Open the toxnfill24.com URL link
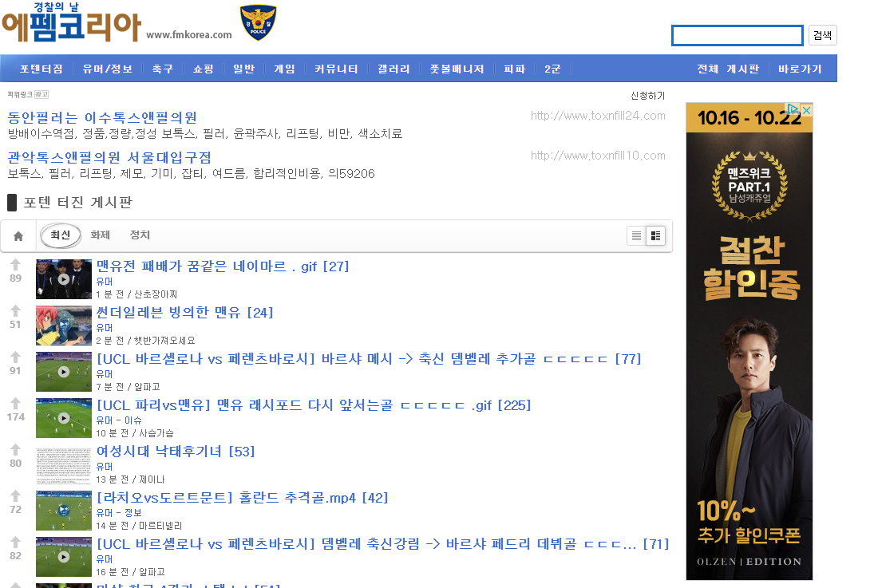The height and width of the screenshot is (588, 870). click(598, 116)
